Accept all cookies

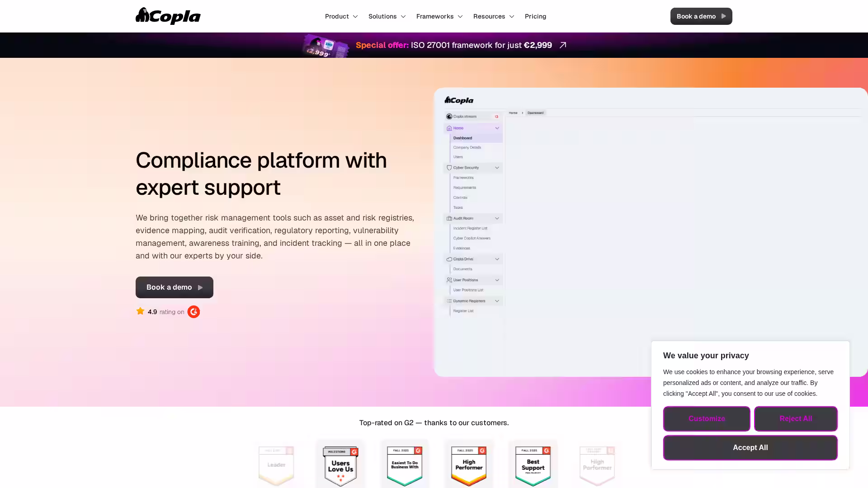(750, 448)
